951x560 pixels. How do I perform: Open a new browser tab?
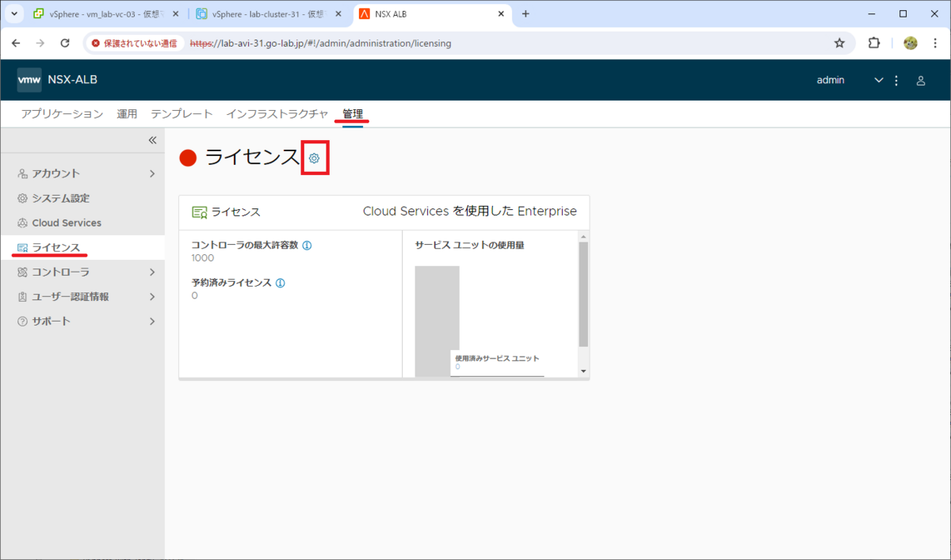pyautogui.click(x=525, y=13)
